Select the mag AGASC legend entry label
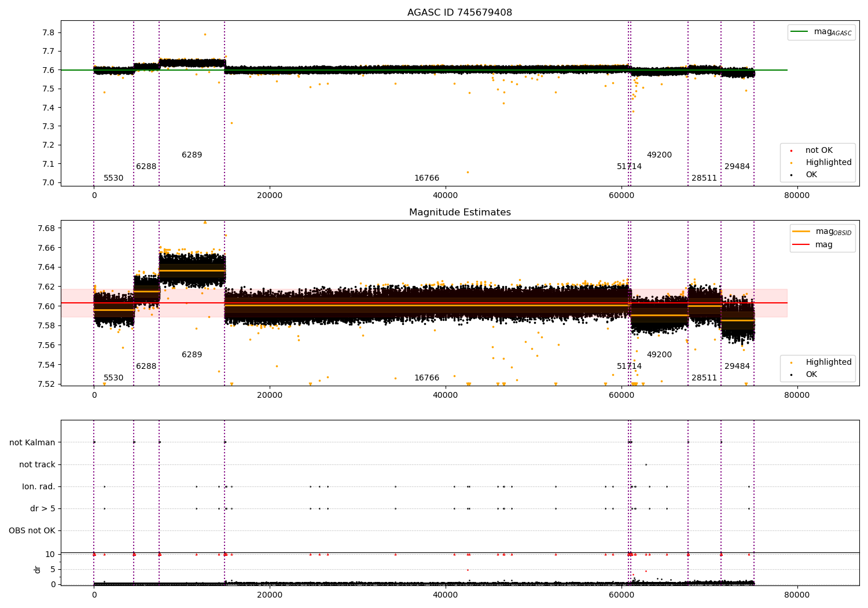This screenshot has height=608, width=868. [833, 32]
